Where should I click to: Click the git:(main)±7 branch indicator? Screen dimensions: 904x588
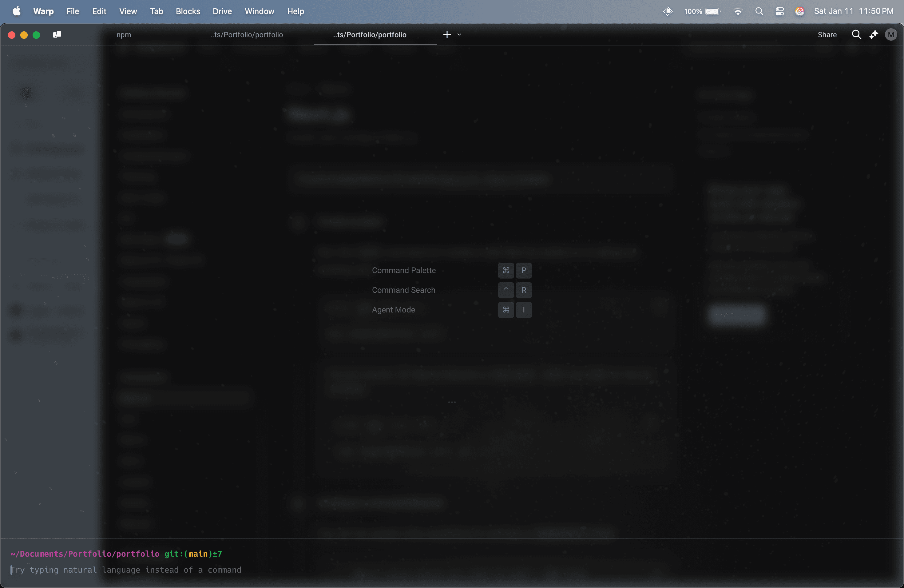tap(193, 554)
